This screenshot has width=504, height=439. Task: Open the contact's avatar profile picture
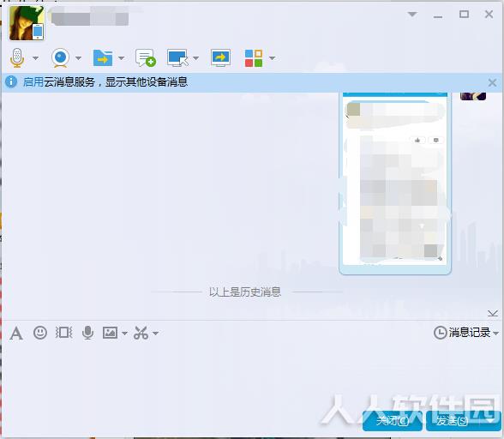pos(27,23)
